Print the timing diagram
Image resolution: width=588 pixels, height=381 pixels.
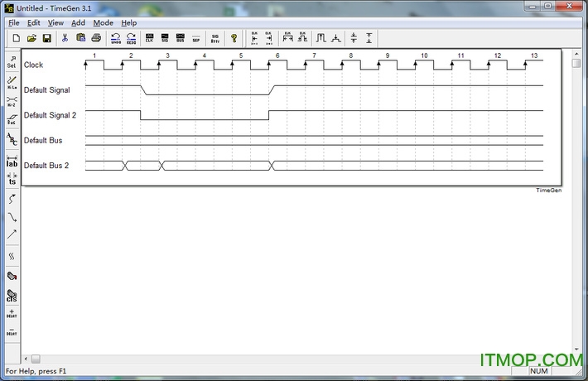[x=96, y=38]
